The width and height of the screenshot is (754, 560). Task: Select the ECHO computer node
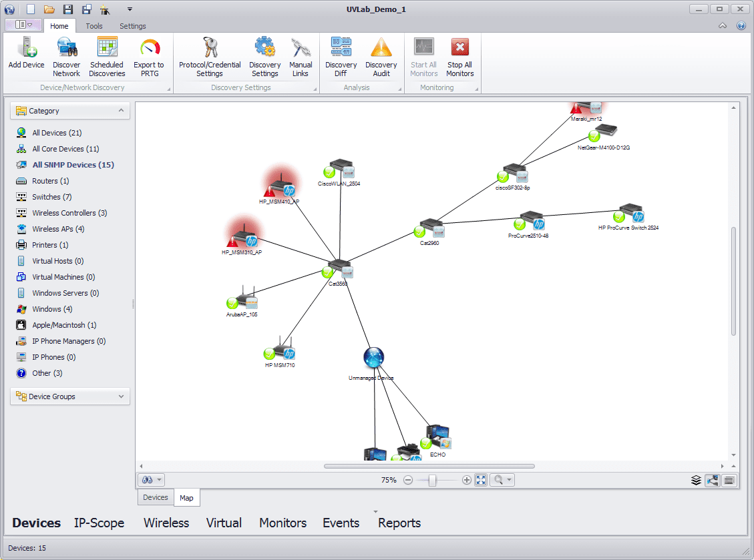pos(437,437)
